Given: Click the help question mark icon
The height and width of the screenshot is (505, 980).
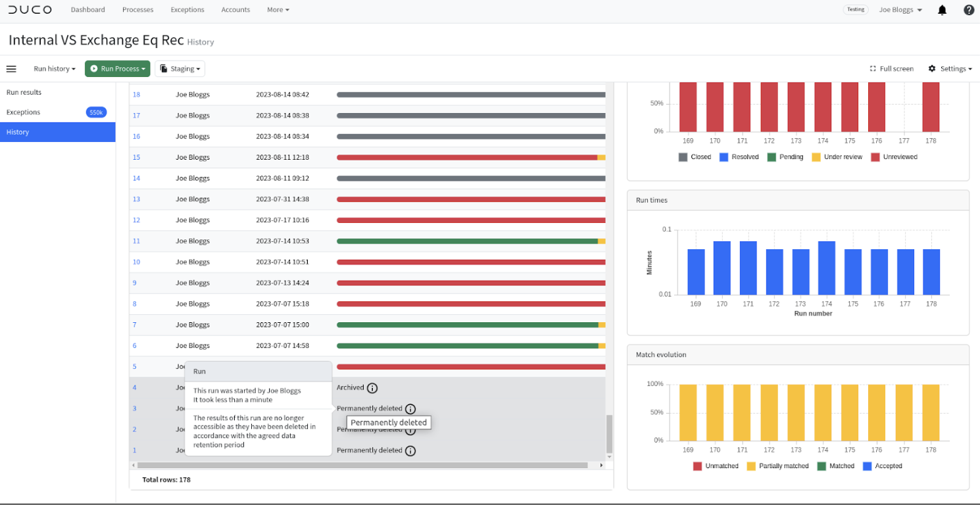Looking at the screenshot, I should tap(969, 10).
